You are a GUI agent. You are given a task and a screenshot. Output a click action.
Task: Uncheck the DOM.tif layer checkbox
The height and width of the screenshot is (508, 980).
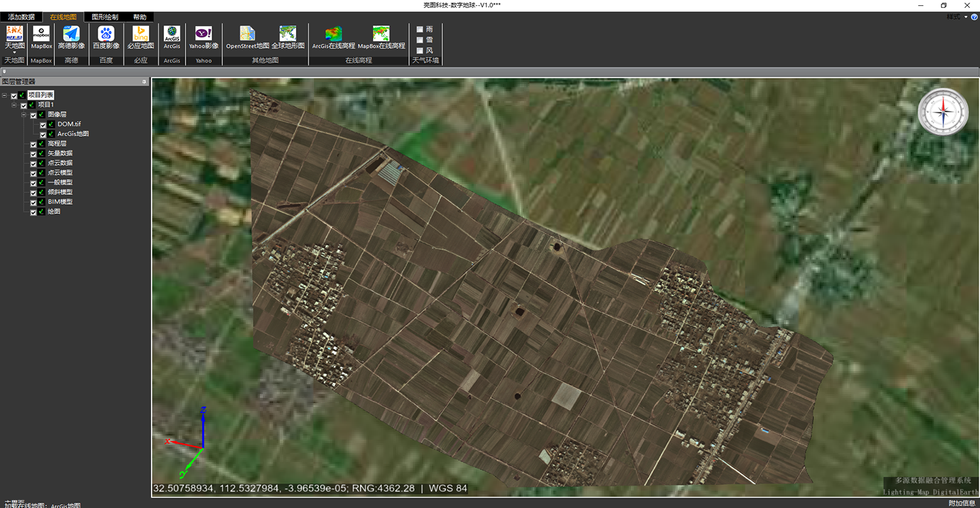[43, 124]
